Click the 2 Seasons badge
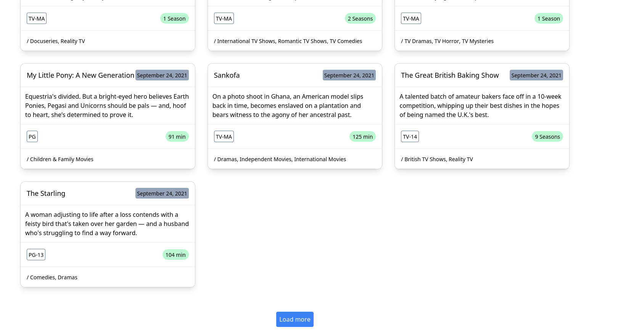The width and height of the screenshot is (644, 330). pyautogui.click(x=360, y=18)
